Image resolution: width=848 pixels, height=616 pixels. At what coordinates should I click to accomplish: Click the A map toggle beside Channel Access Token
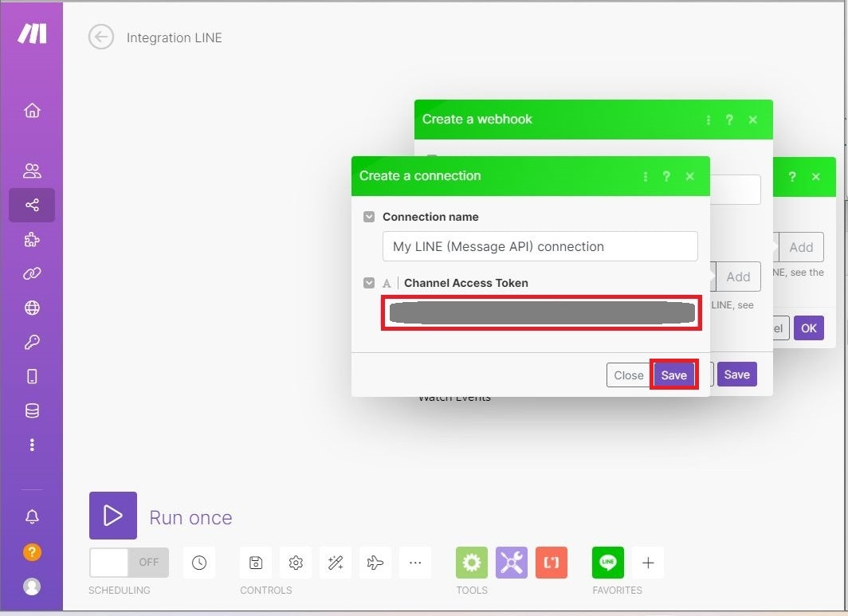coord(387,283)
